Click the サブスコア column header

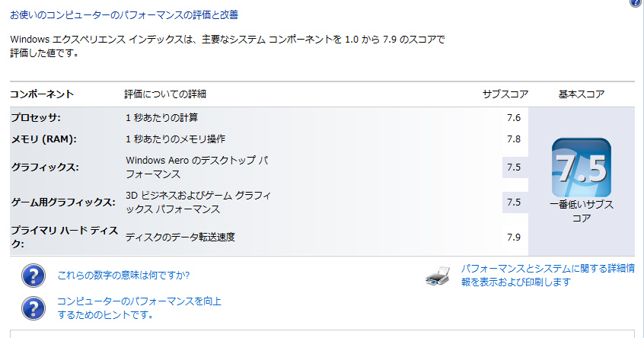coord(505,94)
